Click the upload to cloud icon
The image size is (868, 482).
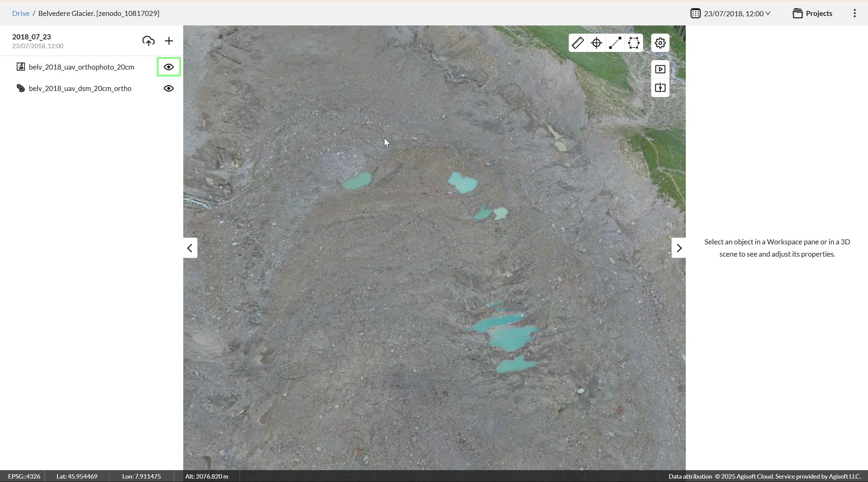148,41
